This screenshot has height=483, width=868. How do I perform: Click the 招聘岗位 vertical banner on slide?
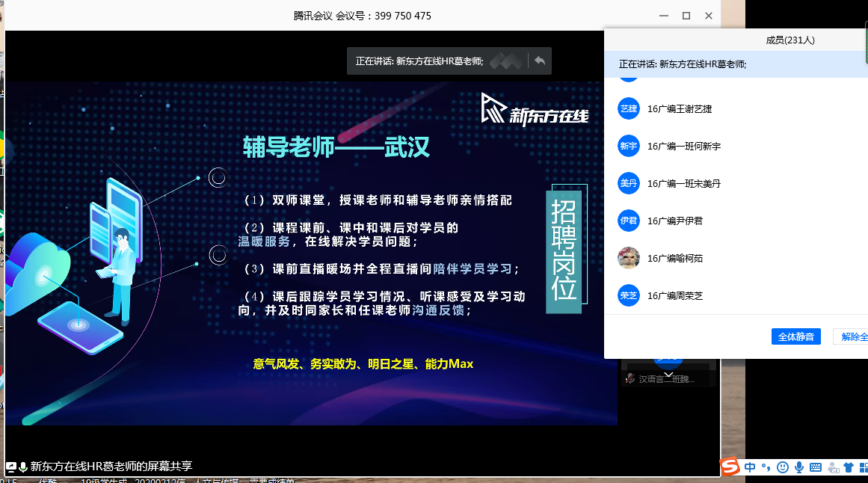(x=564, y=251)
